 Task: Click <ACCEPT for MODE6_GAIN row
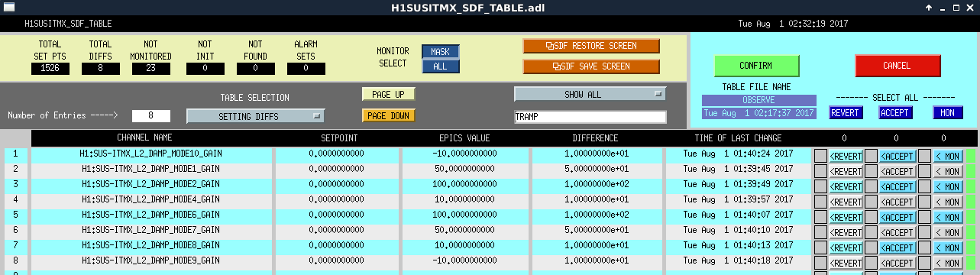pos(898,217)
